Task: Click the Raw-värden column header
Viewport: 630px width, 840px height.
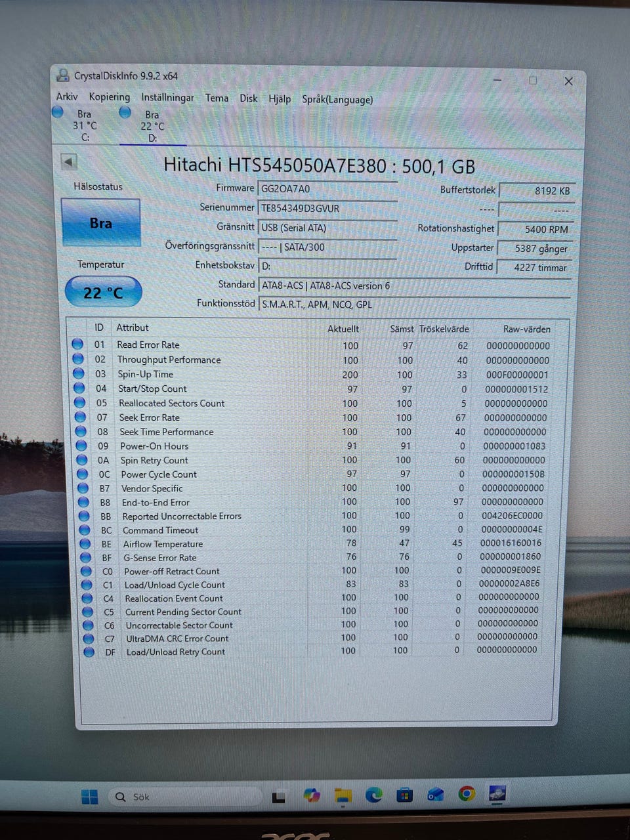Action: pos(527,329)
